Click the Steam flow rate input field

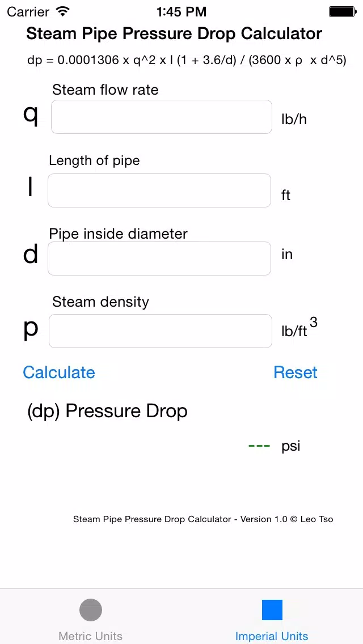coord(161,117)
